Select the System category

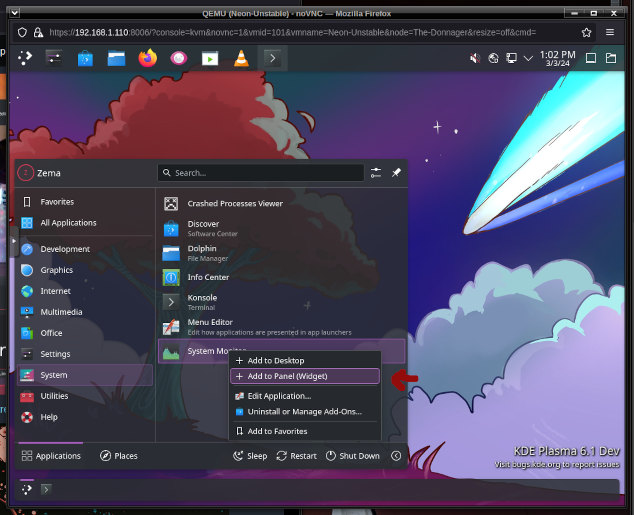coord(85,375)
